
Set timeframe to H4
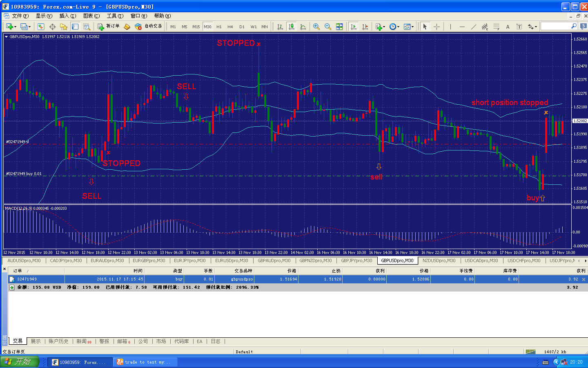click(x=230, y=27)
